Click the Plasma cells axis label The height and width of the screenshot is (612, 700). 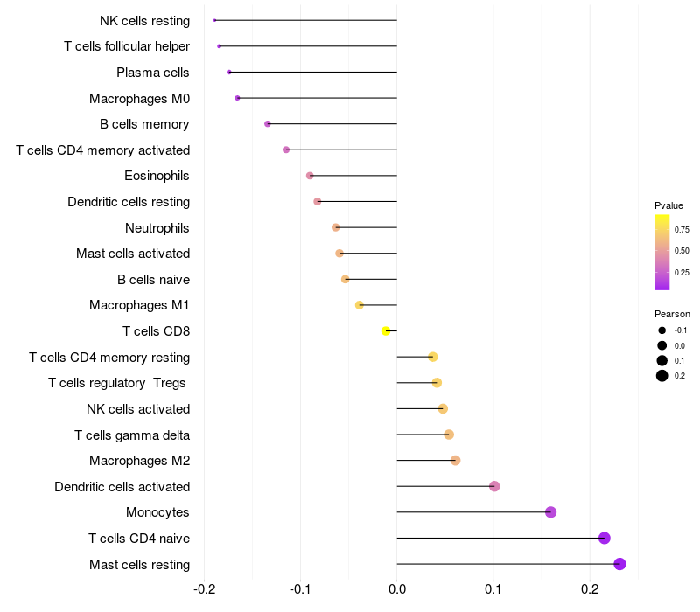pos(153,73)
